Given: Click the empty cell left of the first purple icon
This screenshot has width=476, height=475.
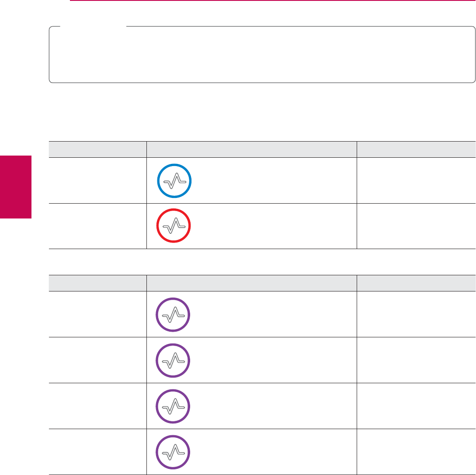Looking at the screenshot, I should pos(97,314).
